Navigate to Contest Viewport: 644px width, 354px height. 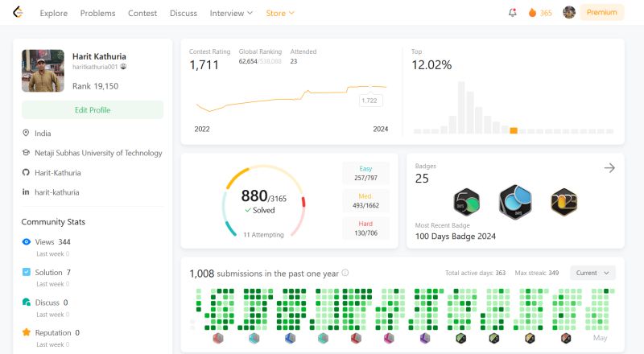142,13
